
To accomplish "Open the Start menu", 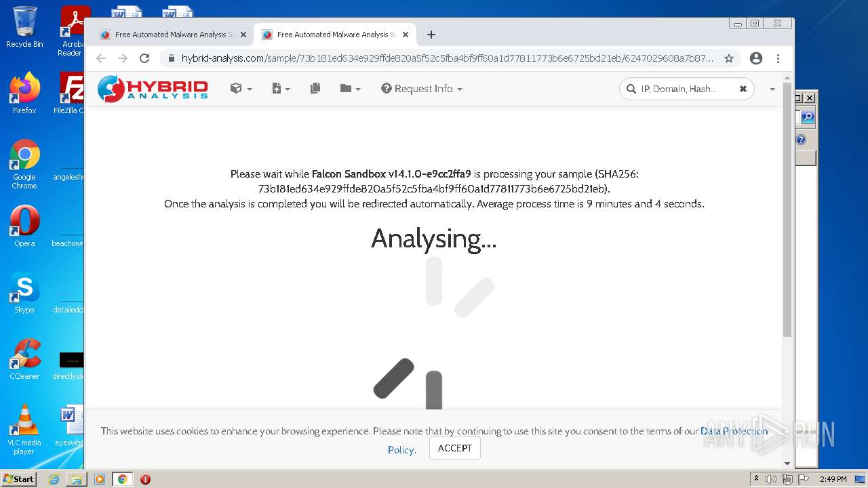I will pyautogui.click(x=18, y=479).
